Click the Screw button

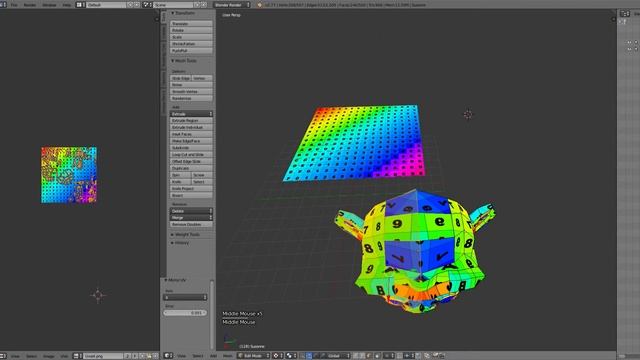pos(202,175)
